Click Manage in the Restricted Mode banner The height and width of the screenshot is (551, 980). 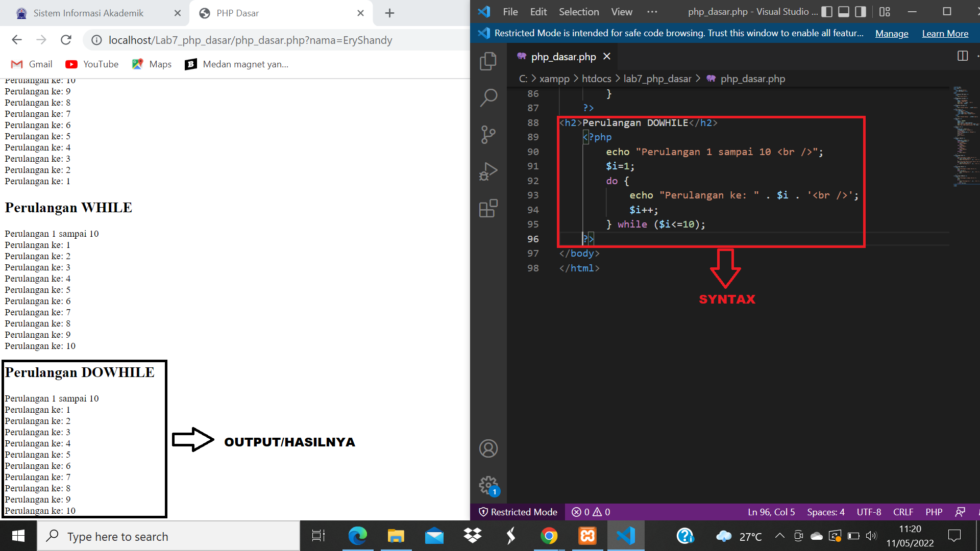(891, 33)
